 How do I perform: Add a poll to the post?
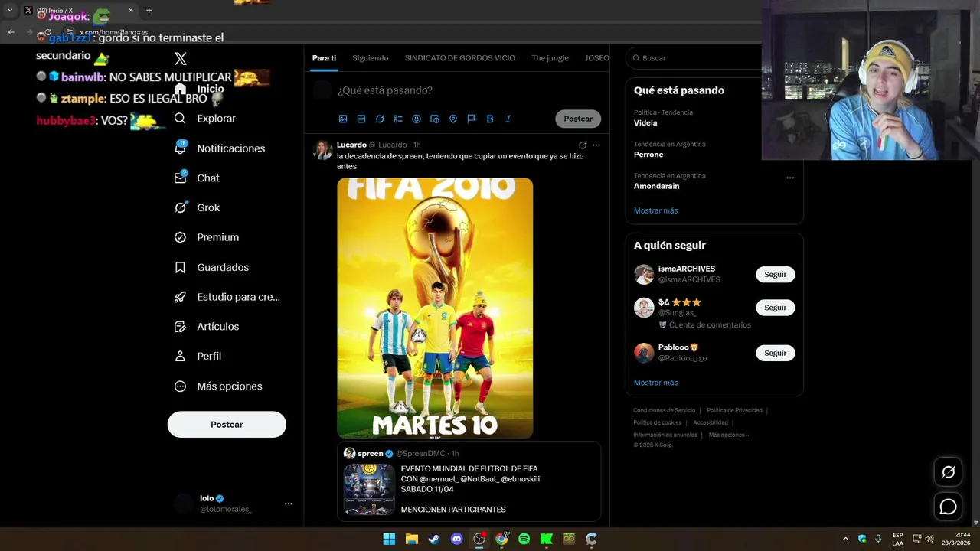click(398, 119)
